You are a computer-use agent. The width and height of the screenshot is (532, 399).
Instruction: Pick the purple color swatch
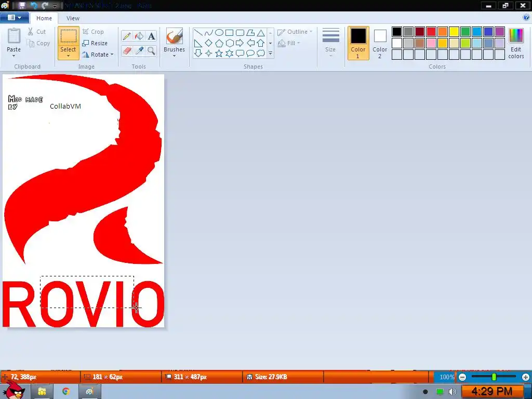tap(499, 32)
